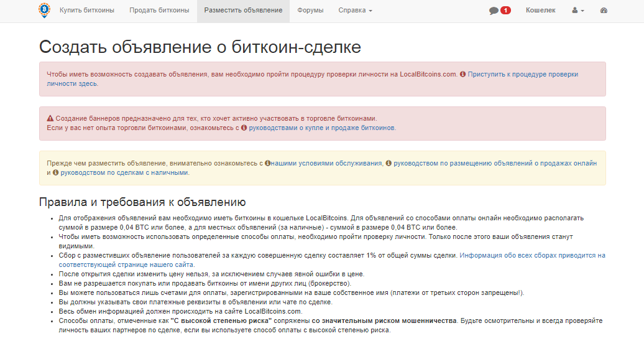Expand the caret next to the user icon
The width and height of the screenshot is (644, 346).
[582, 11]
